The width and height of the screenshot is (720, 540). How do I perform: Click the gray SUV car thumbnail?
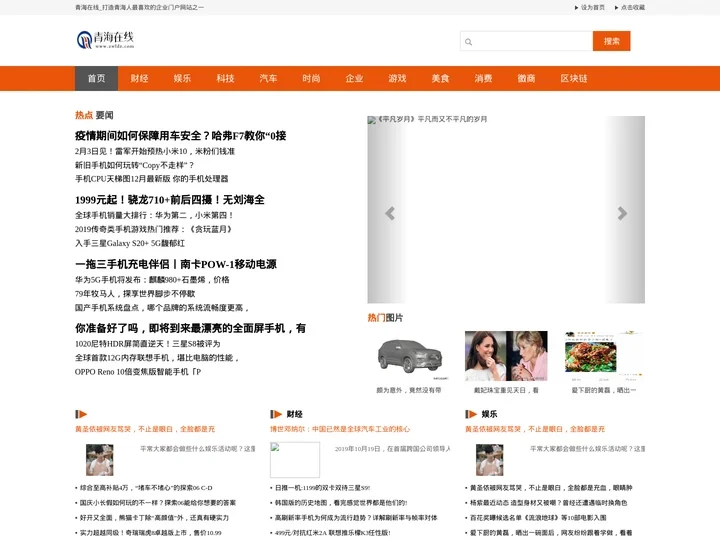[x=409, y=356]
